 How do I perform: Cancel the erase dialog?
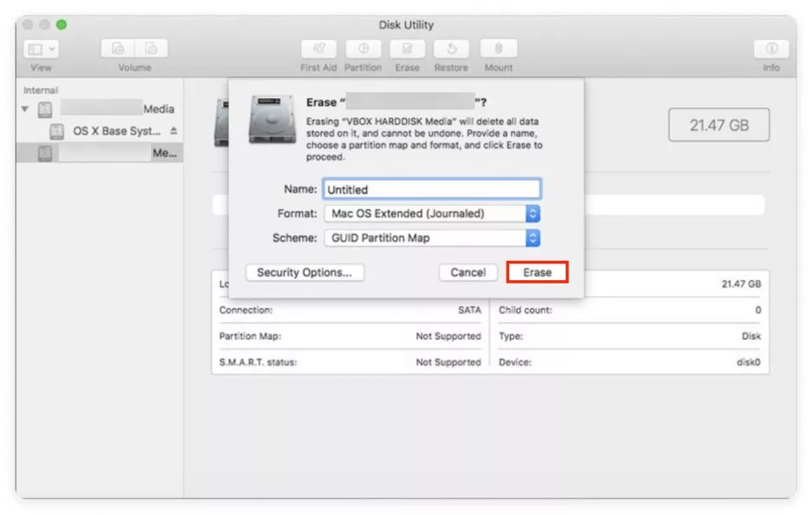pyautogui.click(x=468, y=272)
